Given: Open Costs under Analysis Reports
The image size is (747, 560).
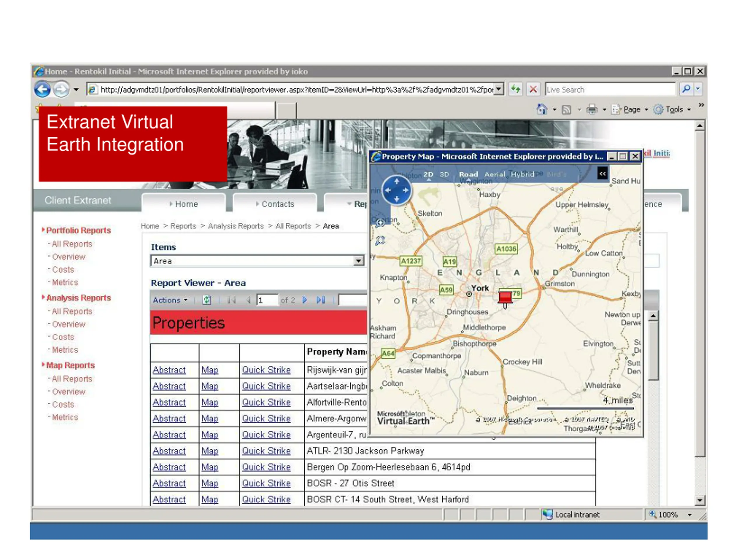Looking at the screenshot, I should [x=63, y=337].
